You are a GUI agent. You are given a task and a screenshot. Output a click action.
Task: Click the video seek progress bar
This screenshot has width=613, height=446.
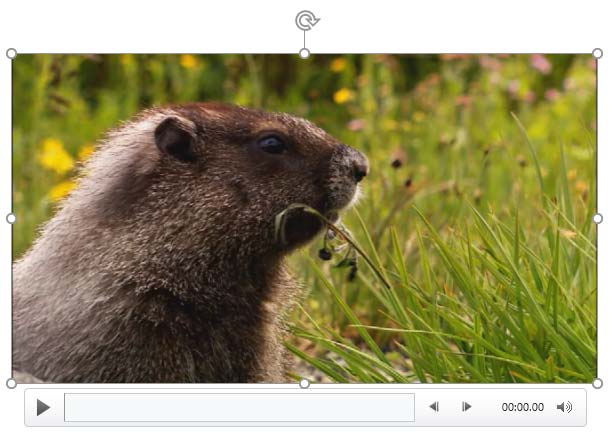click(239, 408)
